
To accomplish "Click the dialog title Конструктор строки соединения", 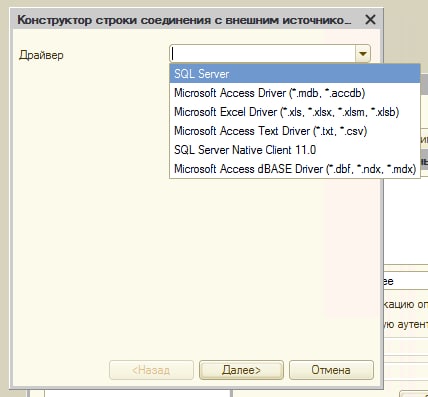I will (x=184, y=20).
